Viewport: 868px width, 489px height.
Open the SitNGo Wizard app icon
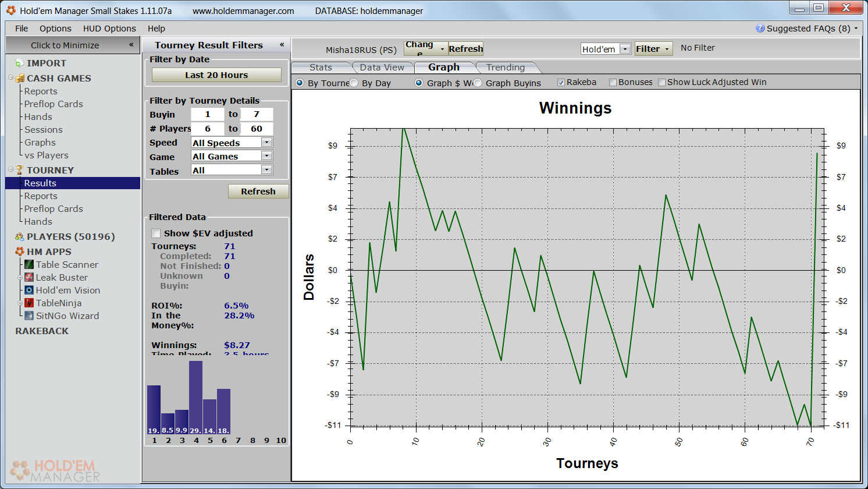point(29,316)
